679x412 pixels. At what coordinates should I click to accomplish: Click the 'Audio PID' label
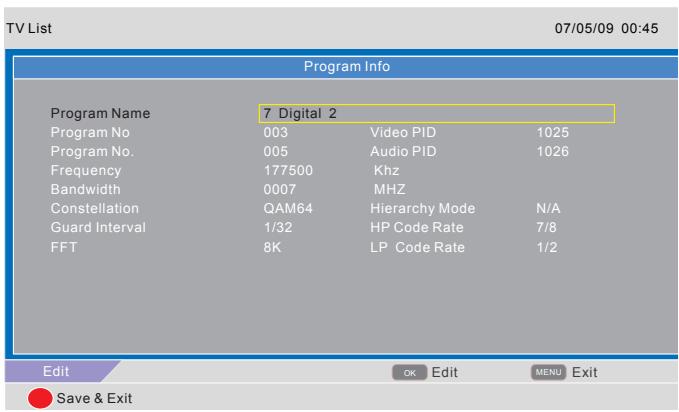(403, 152)
